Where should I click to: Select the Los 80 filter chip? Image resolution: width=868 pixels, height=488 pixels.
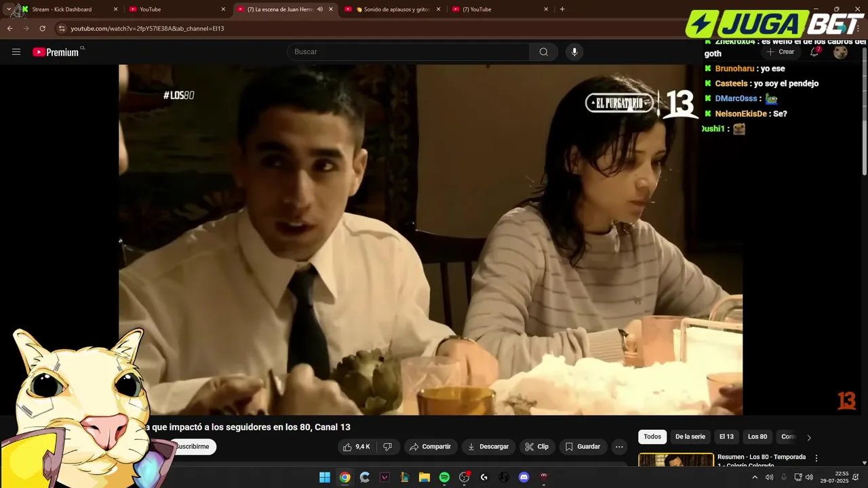(757, 437)
